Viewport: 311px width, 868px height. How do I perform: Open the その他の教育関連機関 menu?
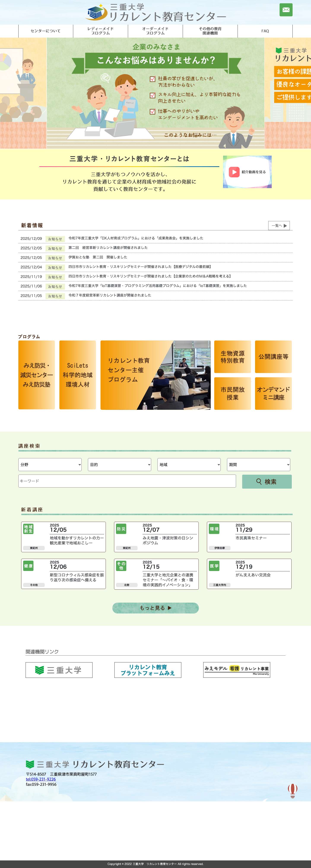210,31
